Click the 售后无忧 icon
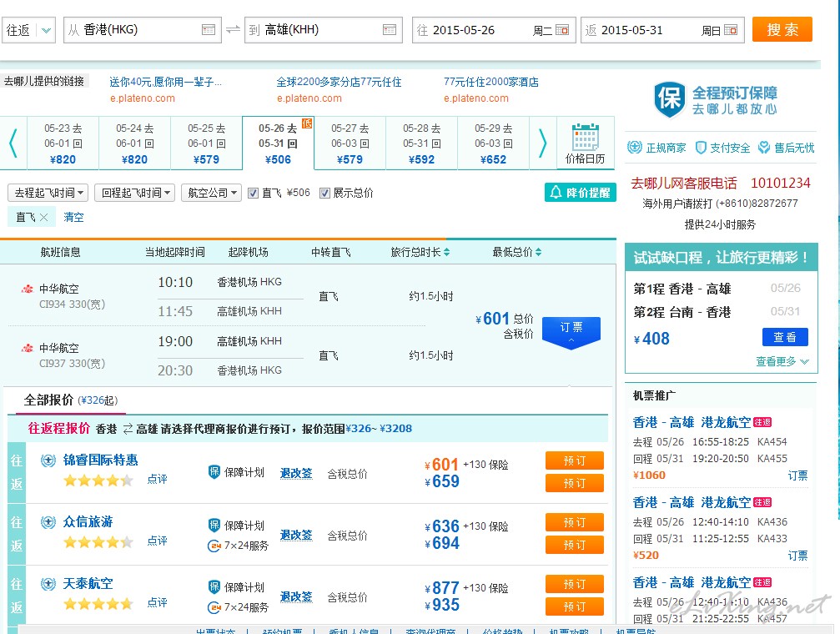This screenshot has width=840, height=634. pyautogui.click(x=764, y=148)
